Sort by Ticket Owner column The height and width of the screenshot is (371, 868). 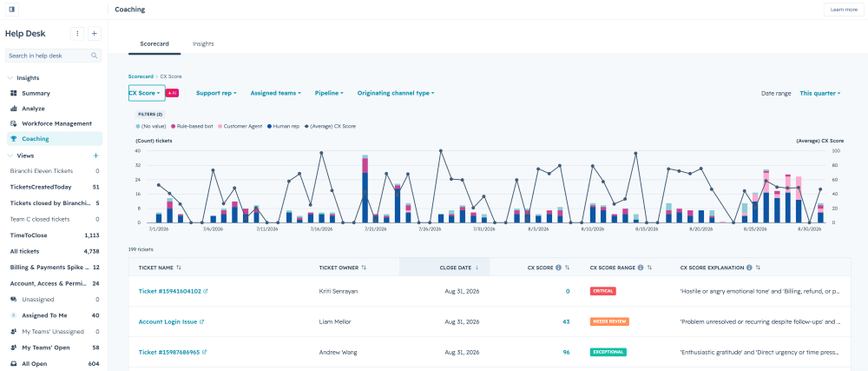tap(364, 268)
